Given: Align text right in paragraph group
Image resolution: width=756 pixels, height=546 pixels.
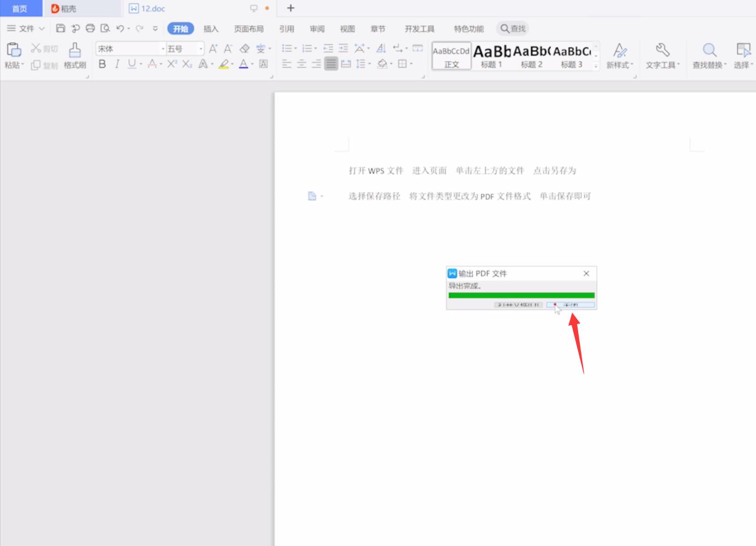Looking at the screenshot, I should (316, 64).
